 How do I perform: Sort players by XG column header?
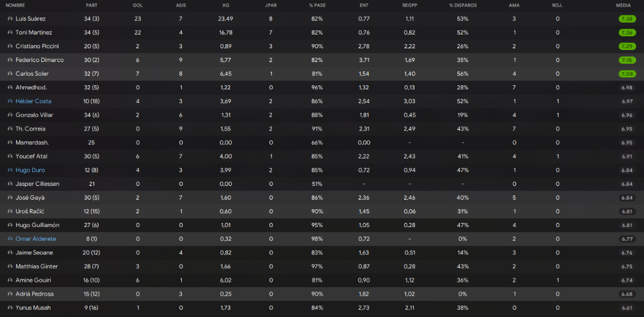[x=225, y=6]
